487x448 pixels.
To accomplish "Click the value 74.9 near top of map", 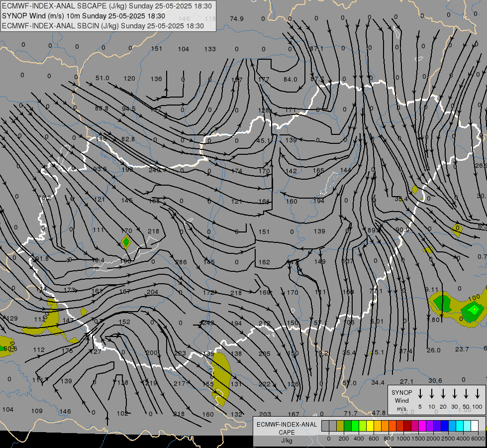I will (x=237, y=18).
